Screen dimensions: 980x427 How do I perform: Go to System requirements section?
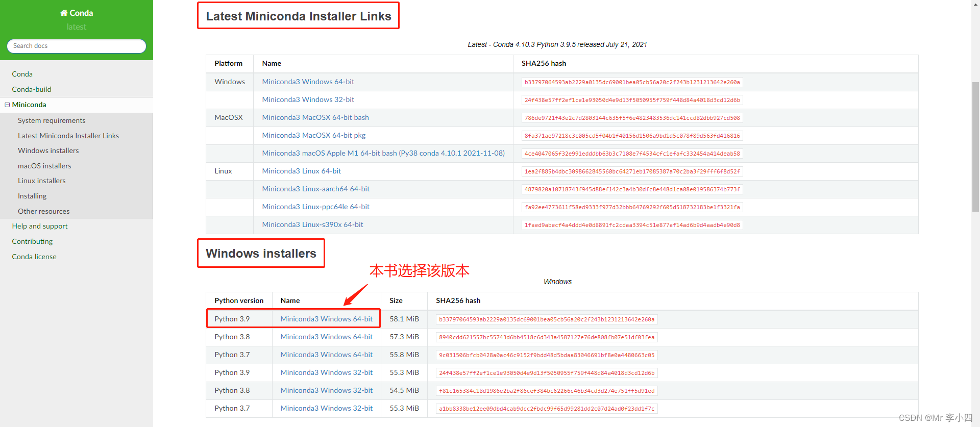52,120
